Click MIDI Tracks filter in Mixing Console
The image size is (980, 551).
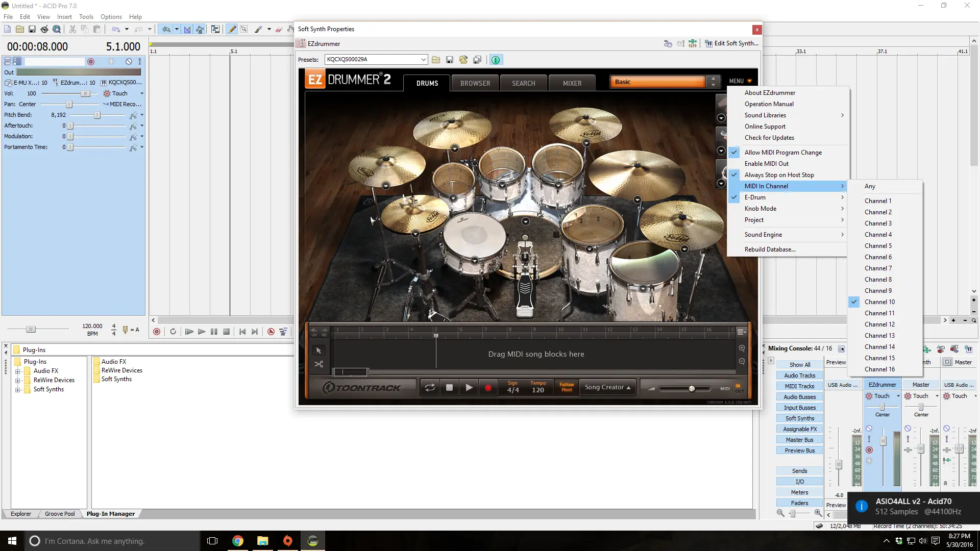click(x=799, y=386)
